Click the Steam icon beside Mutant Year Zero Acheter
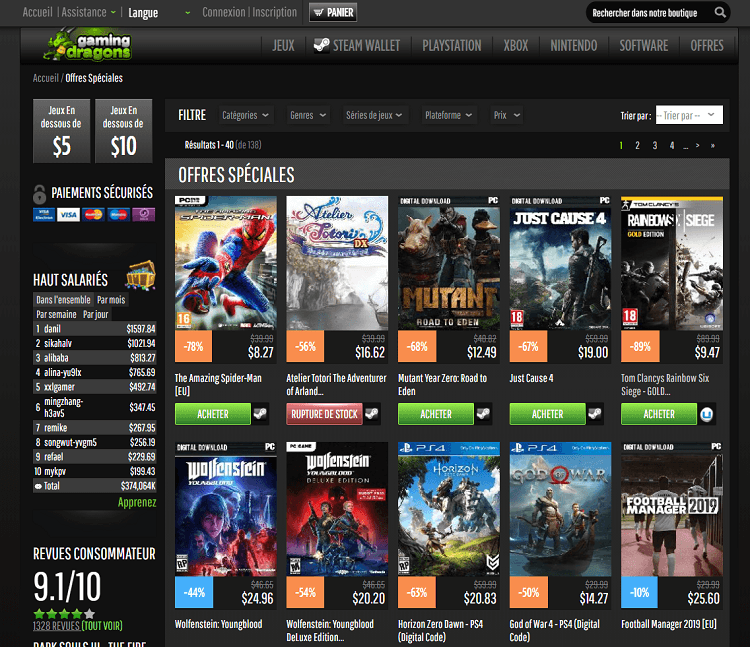 (x=484, y=414)
